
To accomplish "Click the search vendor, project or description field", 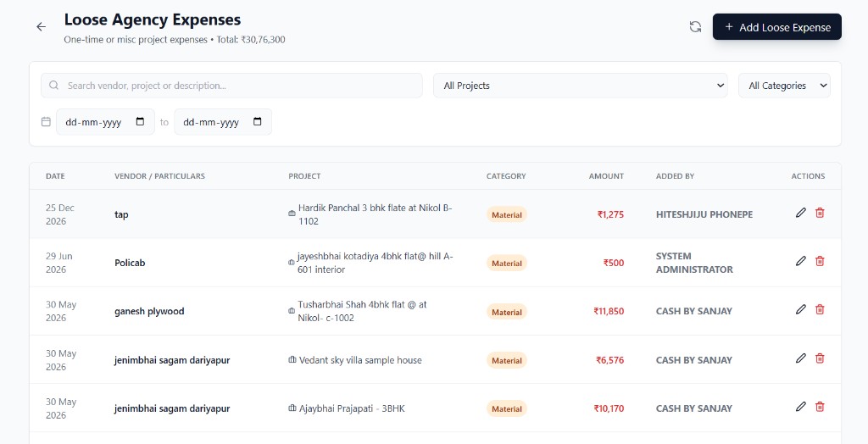I will [231, 86].
